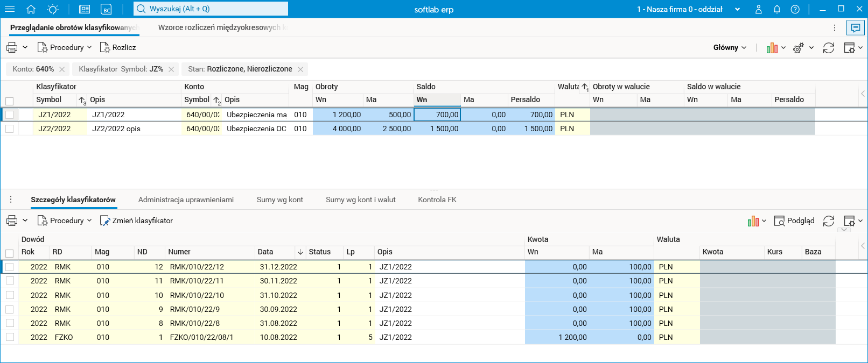The width and height of the screenshot is (868, 363).
Task: Switch to Sumy wg kont tab
Action: (279, 200)
